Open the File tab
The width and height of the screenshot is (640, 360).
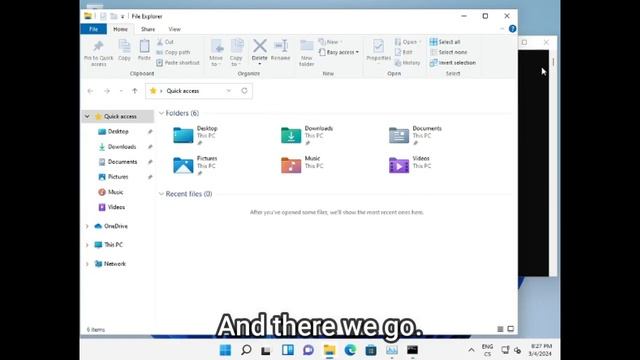(x=93, y=29)
